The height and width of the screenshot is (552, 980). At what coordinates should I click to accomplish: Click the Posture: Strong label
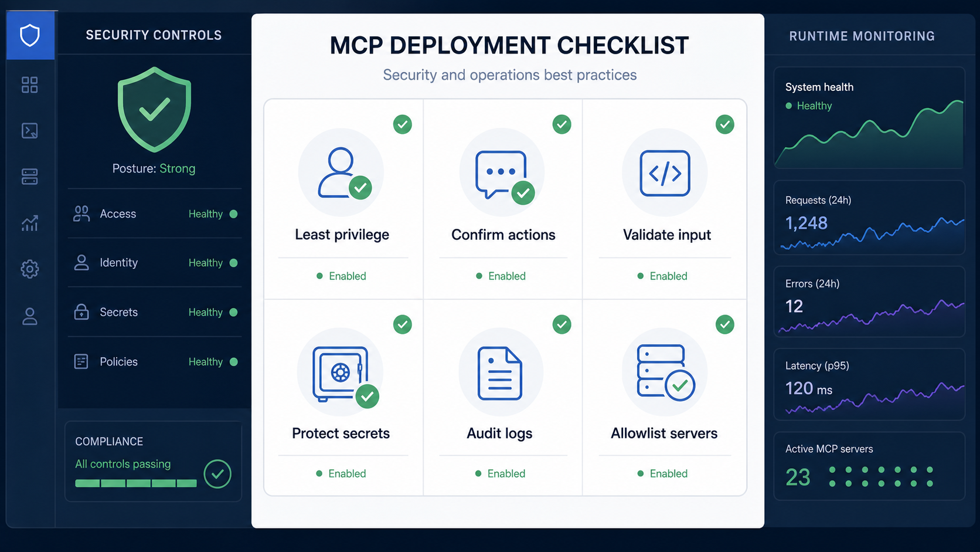pyautogui.click(x=154, y=169)
